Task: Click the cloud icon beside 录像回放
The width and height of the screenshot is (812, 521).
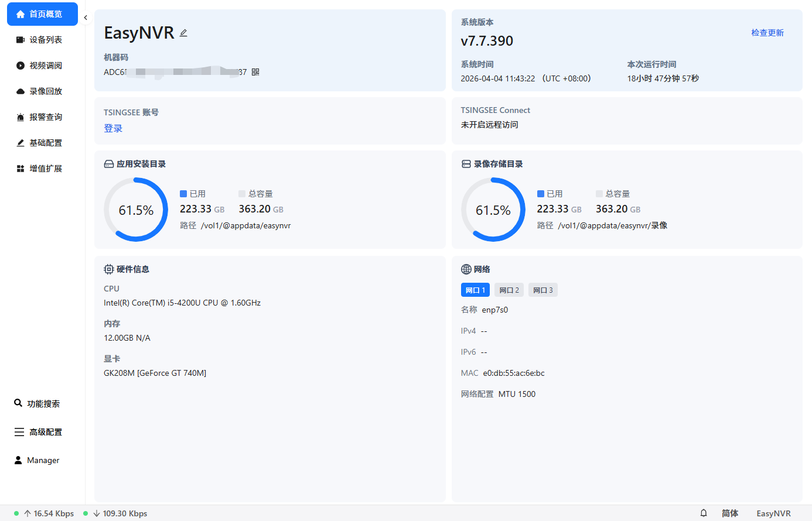Action: (21, 91)
